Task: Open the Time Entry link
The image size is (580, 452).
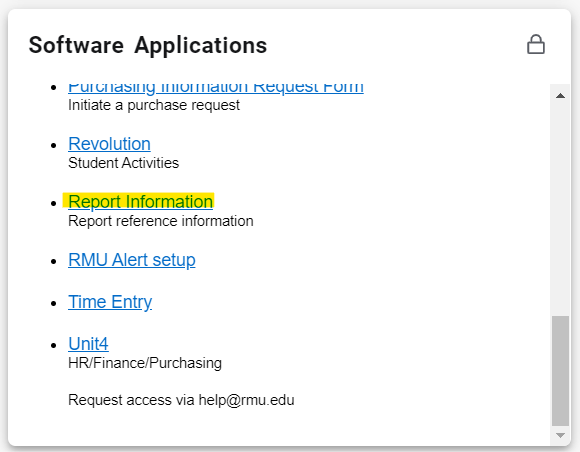Action: (x=110, y=302)
